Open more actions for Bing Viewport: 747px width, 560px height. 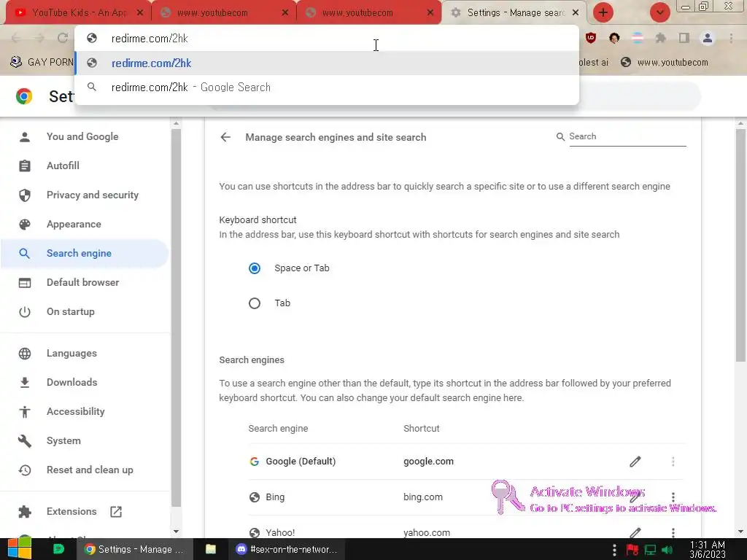coord(673,497)
